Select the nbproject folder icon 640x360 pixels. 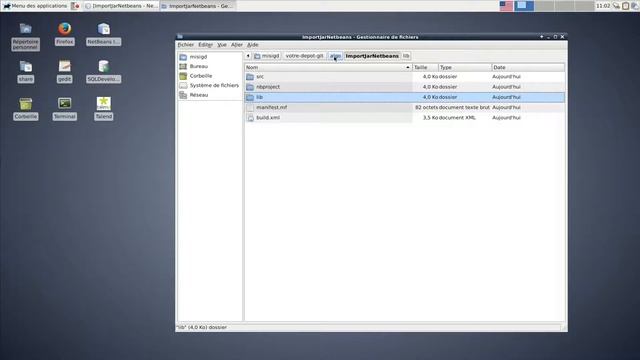tap(250, 87)
